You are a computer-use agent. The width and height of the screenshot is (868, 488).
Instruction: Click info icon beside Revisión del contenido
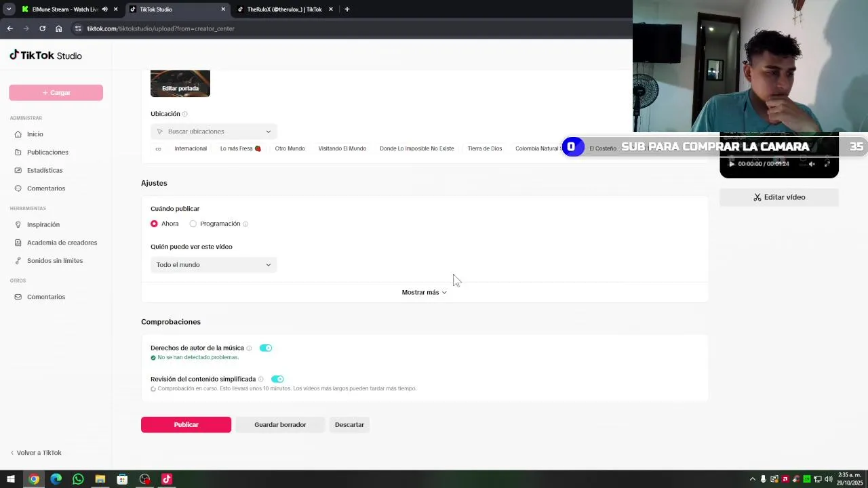click(x=260, y=380)
